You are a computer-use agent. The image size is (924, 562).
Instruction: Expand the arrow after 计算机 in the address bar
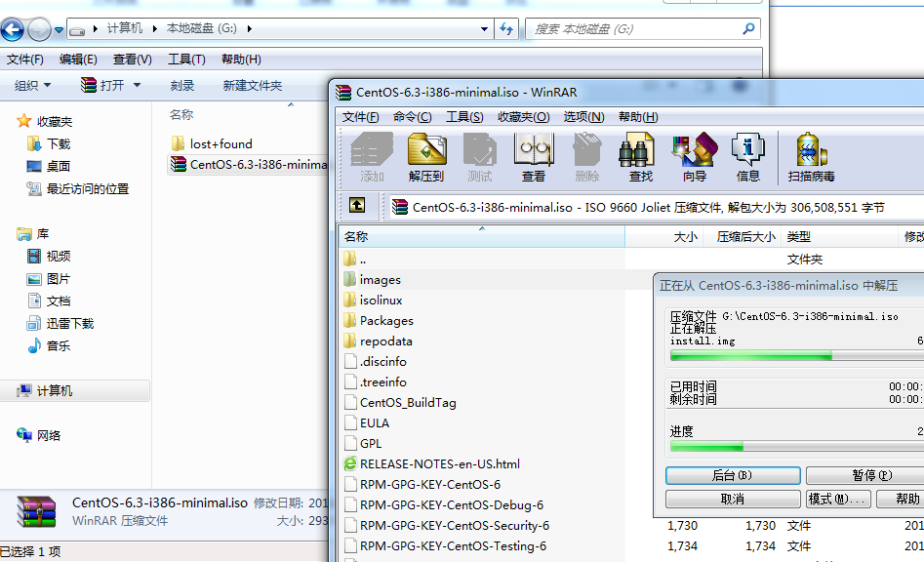tap(154, 28)
